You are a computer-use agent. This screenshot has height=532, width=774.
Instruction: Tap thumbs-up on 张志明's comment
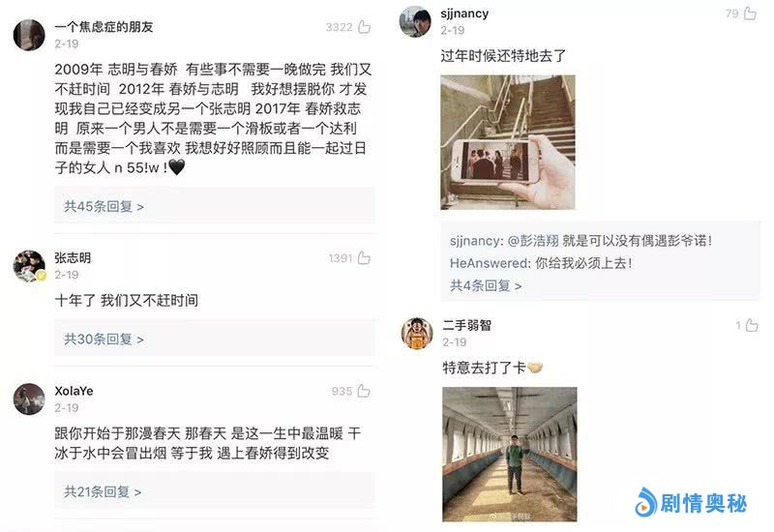click(x=365, y=257)
